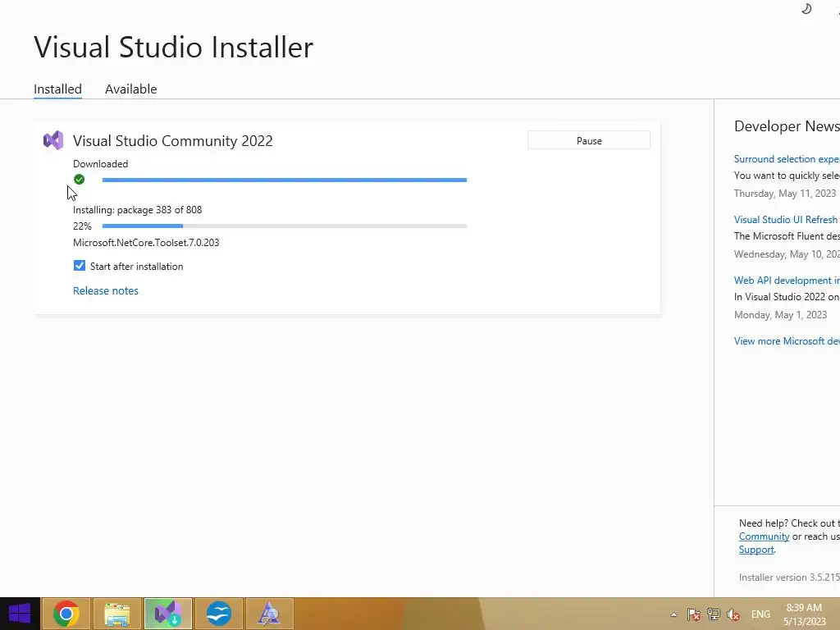
Task: Click the Thursday, May 11, 2023 date
Action: [x=785, y=194]
